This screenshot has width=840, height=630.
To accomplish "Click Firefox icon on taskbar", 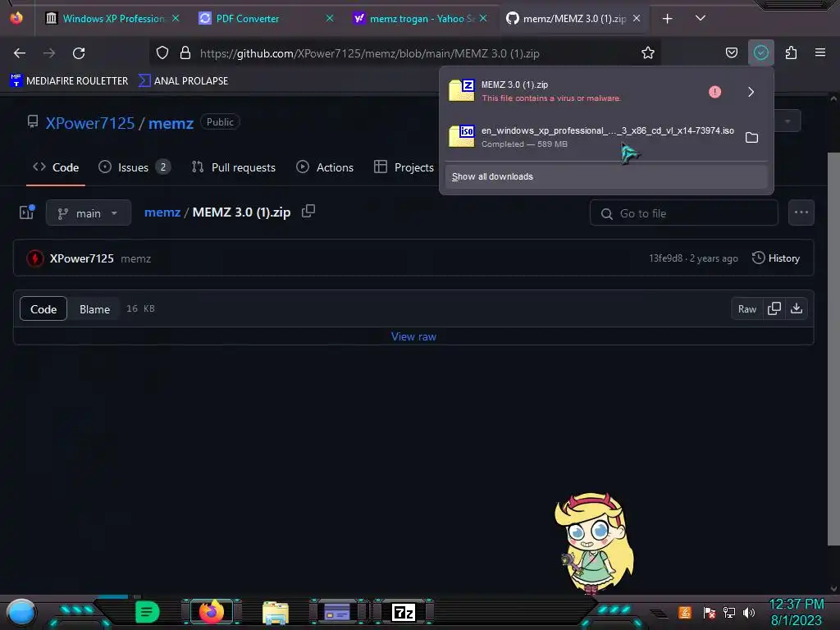I will click(211, 612).
